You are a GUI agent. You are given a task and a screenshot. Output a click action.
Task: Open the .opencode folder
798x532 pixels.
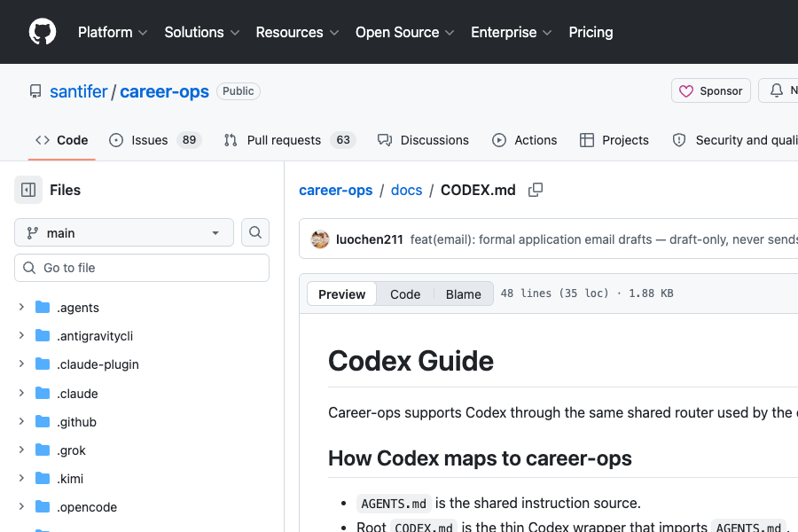(x=87, y=507)
